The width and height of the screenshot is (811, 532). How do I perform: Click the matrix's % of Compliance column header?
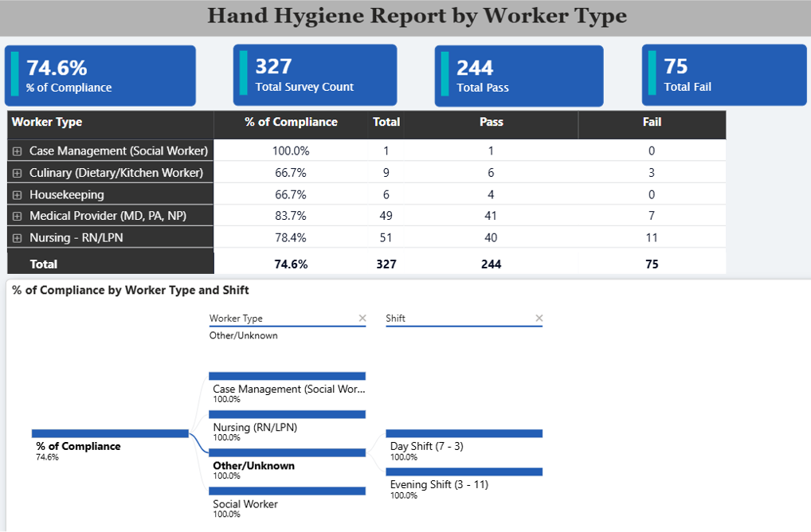pyautogui.click(x=291, y=123)
